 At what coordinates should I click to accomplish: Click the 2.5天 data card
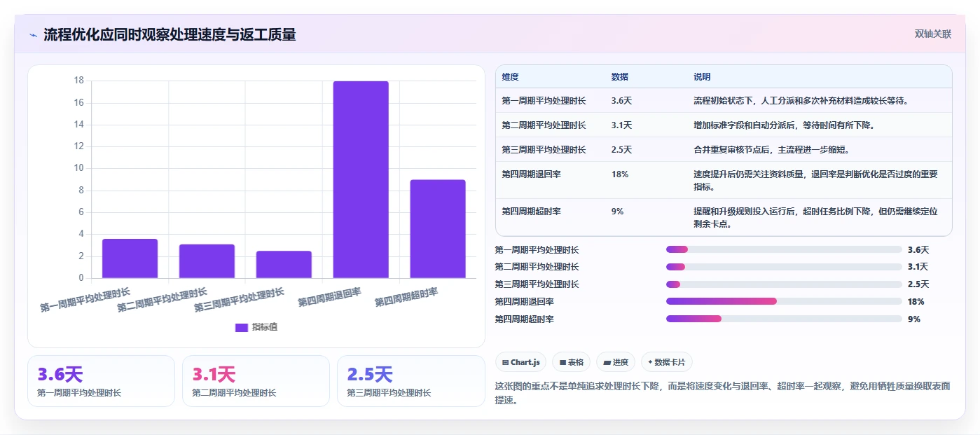point(410,381)
